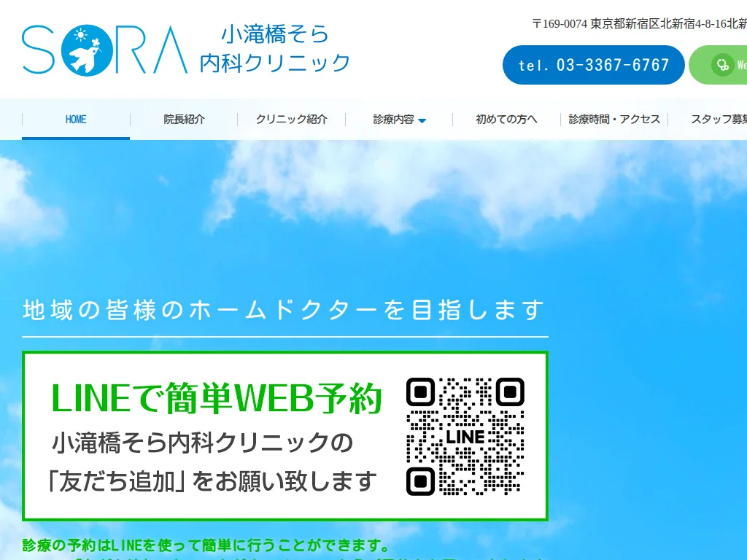Viewport: 747px width, 560px height.
Task: Click the stethoscope icon in green button
Action: pos(723,65)
